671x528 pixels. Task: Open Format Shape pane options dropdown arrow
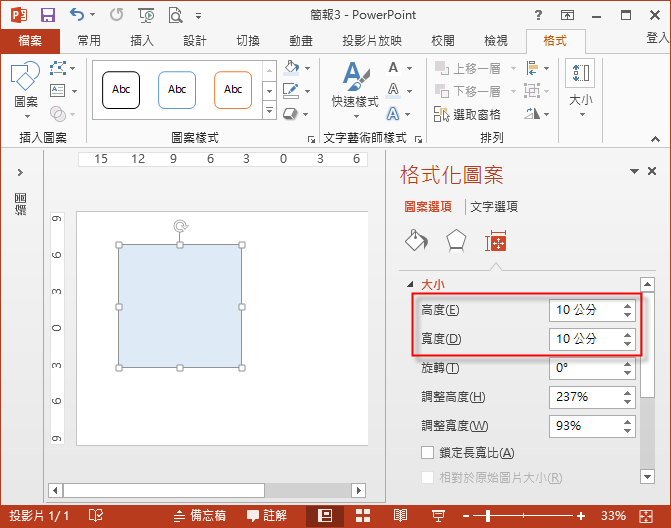(634, 171)
